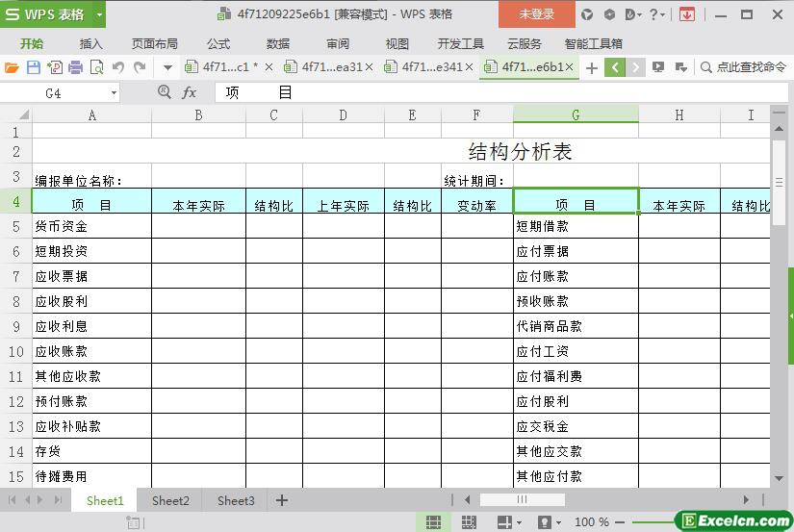
Task: Click the command search box 点此查找命令
Action: click(743, 66)
